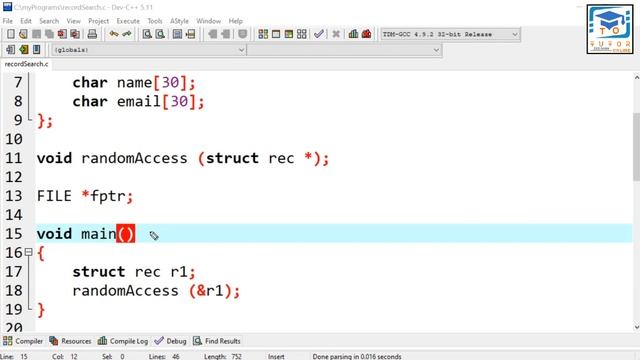Click the Stop Execution X icon
This screenshot has height=360, width=640.
coord(336,34)
